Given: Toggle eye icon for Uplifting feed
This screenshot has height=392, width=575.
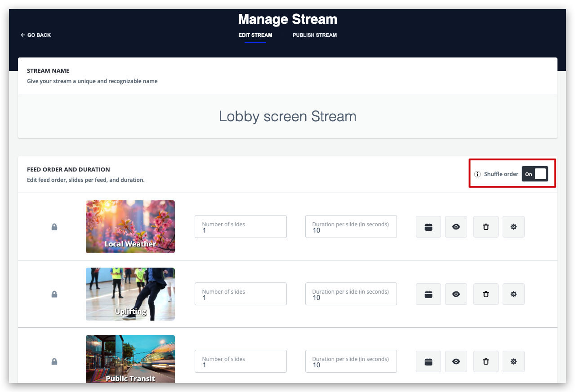Looking at the screenshot, I should pyautogui.click(x=456, y=294).
